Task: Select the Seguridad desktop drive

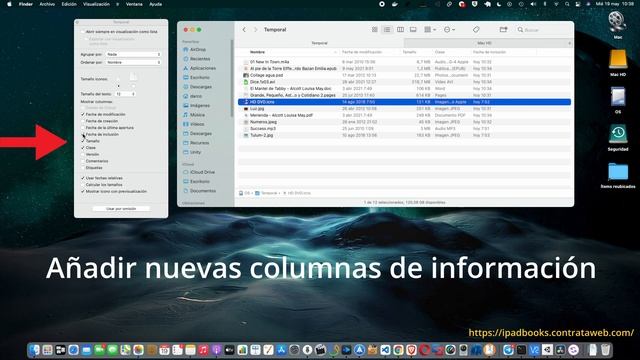Action: (618, 137)
